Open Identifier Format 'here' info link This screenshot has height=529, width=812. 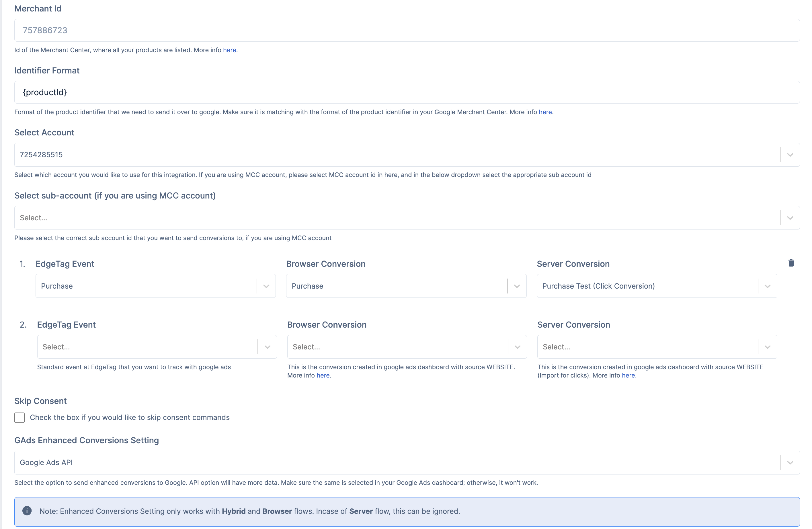tap(545, 112)
